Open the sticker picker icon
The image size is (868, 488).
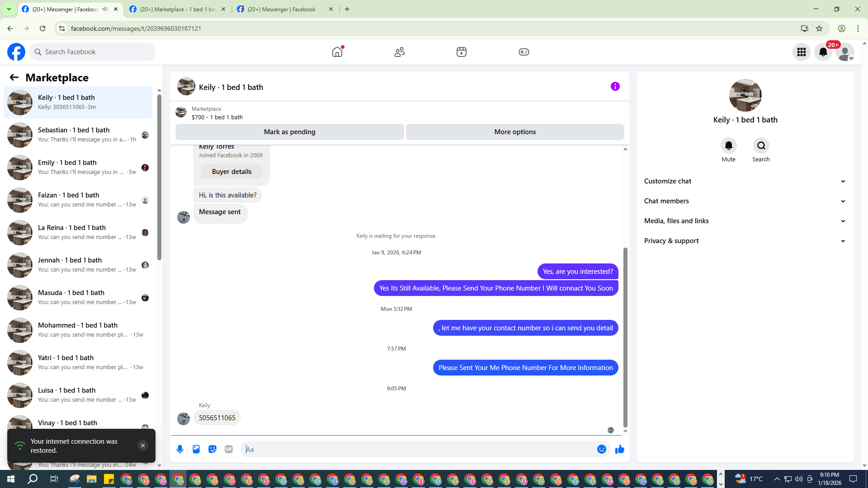tap(212, 449)
